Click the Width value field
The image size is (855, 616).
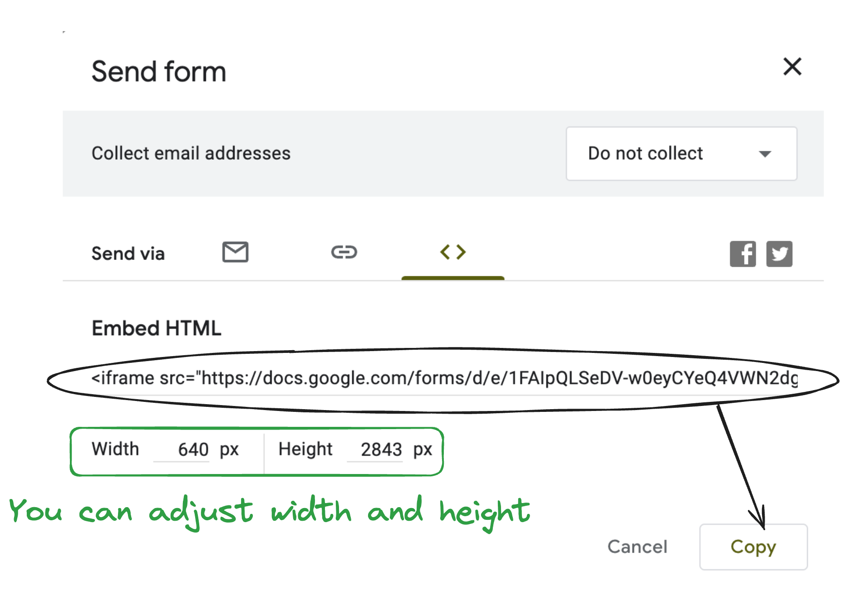coord(182,450)
